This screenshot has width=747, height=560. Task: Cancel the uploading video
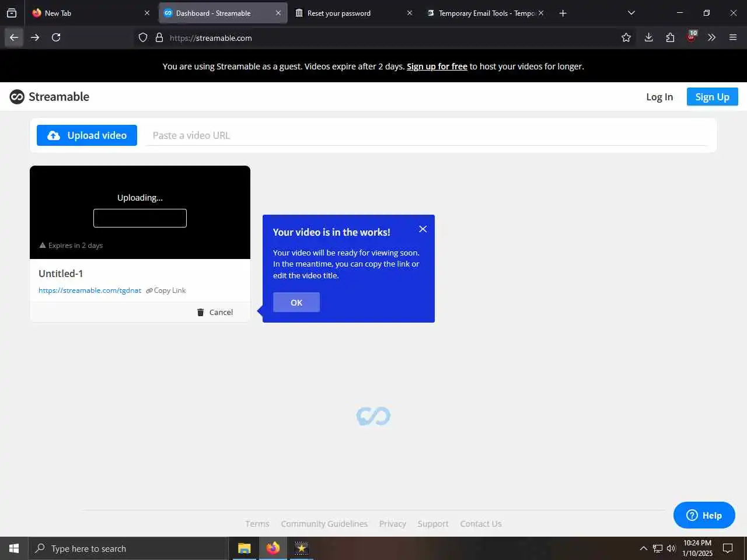215,312
